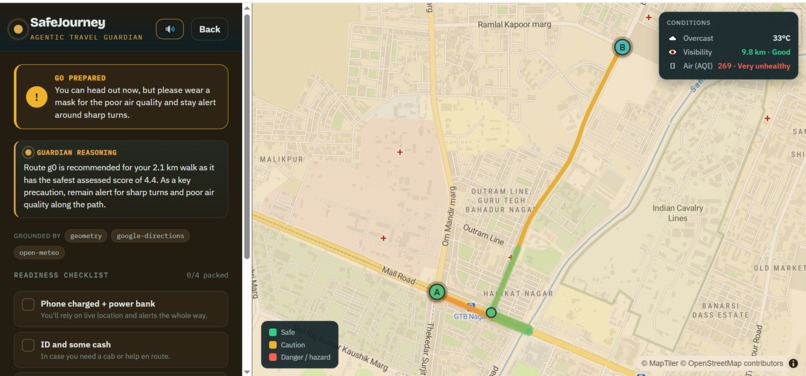The width and height of the screenshot is (806, 376).
Task: Click the scrollbar down arrow
Action: (247, 372)
